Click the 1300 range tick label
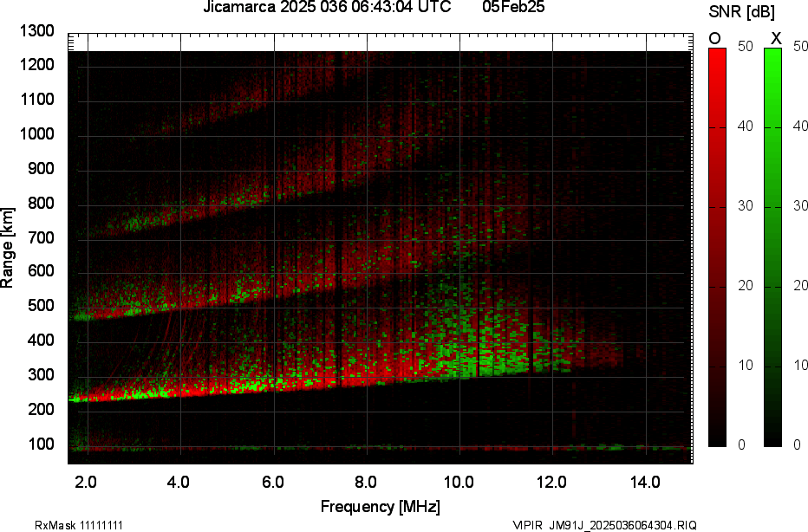This screenshot has width=808, height=532. [37, 31]
